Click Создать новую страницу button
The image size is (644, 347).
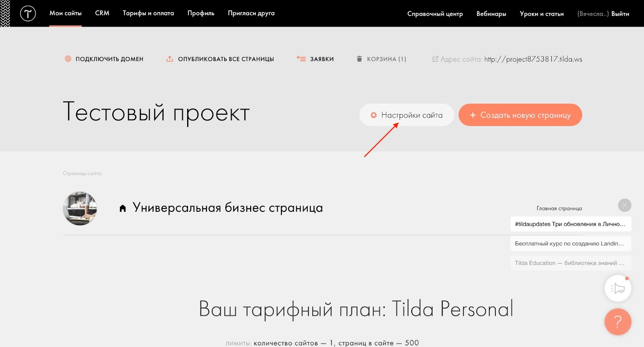point(520,115)
